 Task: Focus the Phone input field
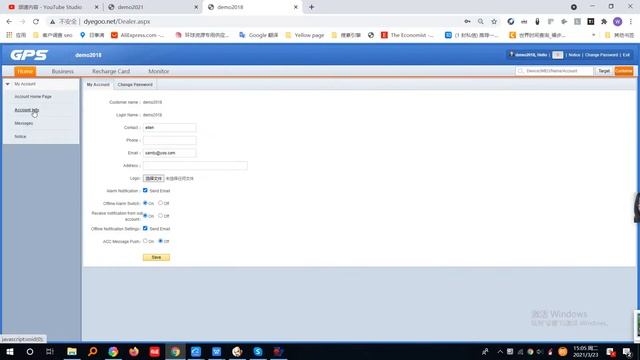[169, 140]
